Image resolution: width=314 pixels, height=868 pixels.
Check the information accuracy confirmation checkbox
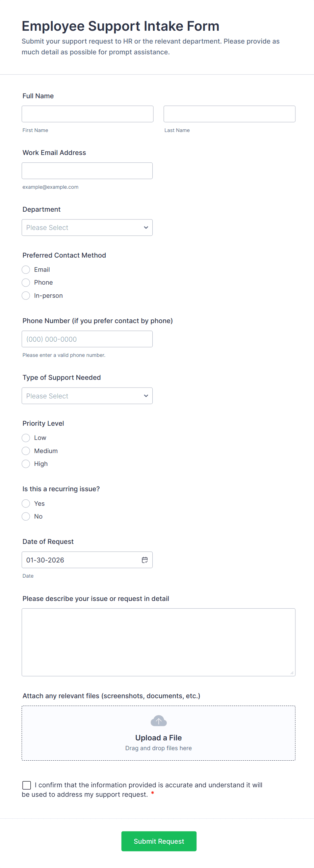[27, 785]
